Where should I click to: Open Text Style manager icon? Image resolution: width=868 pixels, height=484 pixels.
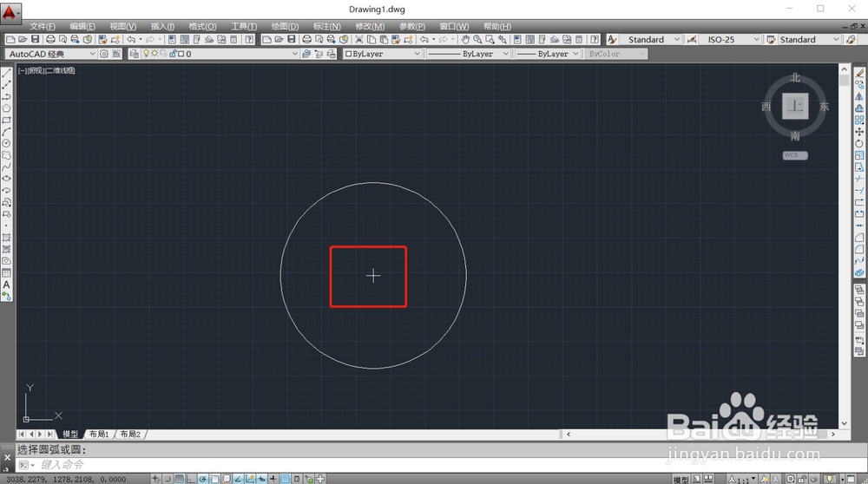point(612,39)
